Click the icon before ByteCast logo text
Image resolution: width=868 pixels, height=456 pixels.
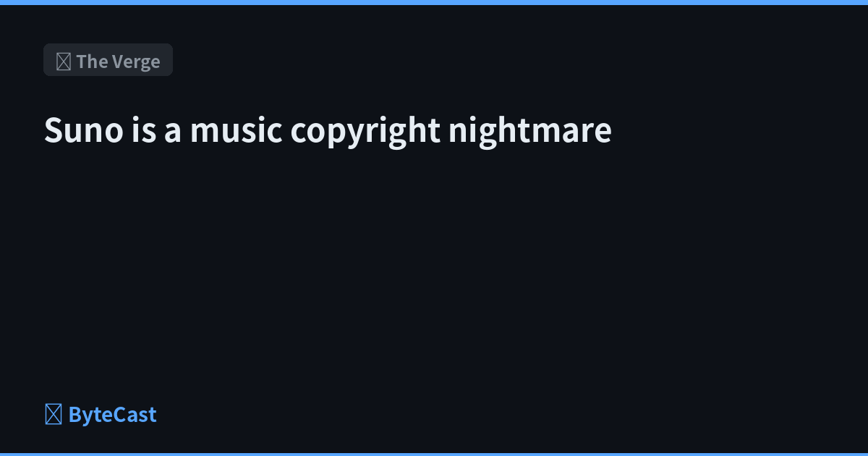pyautogui.click(x=53, y=415)
